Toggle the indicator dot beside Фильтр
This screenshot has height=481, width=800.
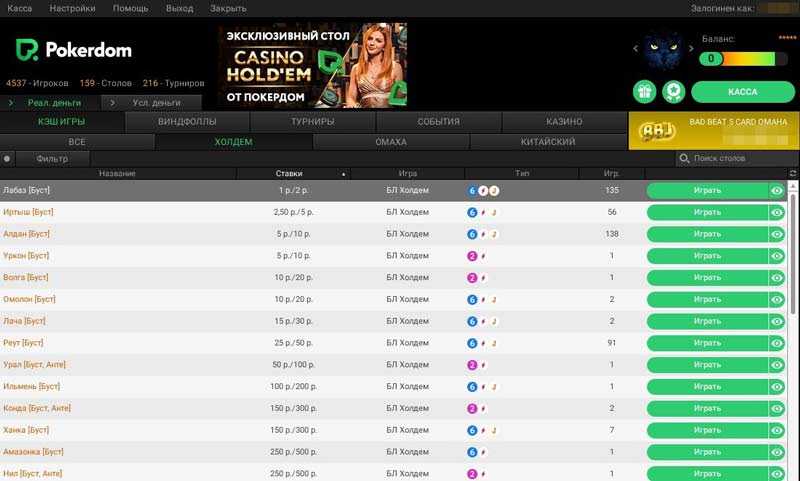tap(8, 158)
